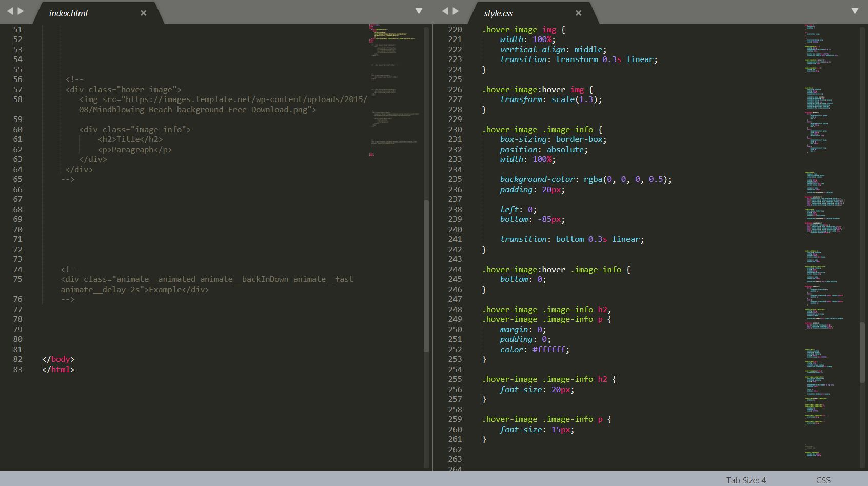Change the CSS syntax in the status bar

pos(823,480)
